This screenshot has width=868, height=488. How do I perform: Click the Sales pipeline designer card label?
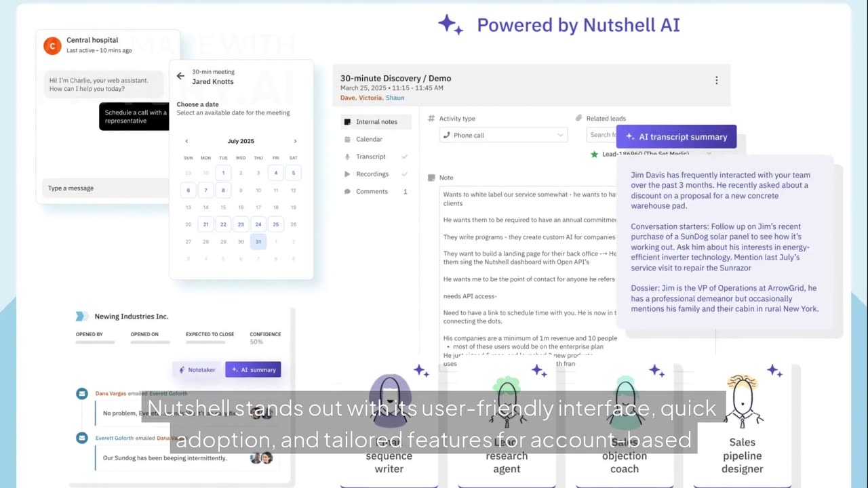tap(742, 455)
